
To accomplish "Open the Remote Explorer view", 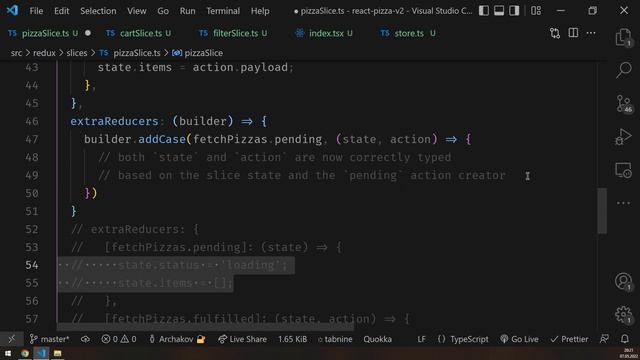I will tap(623, 170).
